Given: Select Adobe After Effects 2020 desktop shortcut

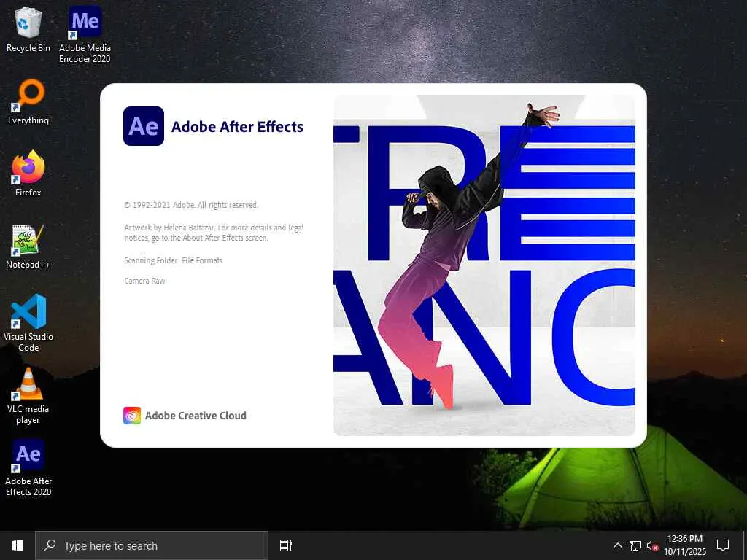Looking at the screenshot, I should click(x=28, y=468).
